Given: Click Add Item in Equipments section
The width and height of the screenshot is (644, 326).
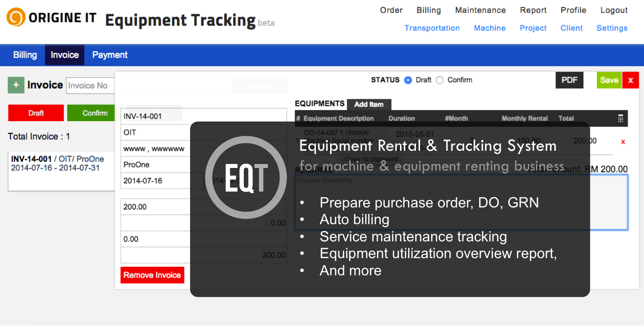Looking at the screenshot, I should [369, 104].
